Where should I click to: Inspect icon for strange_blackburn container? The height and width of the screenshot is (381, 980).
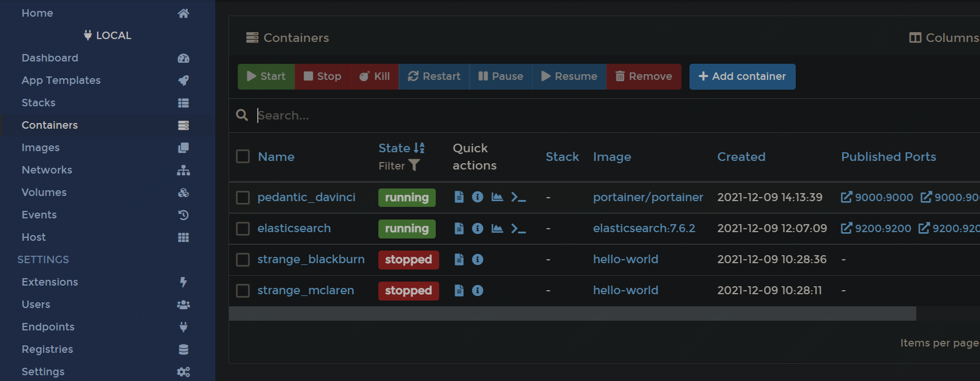(x=477, y=259)
